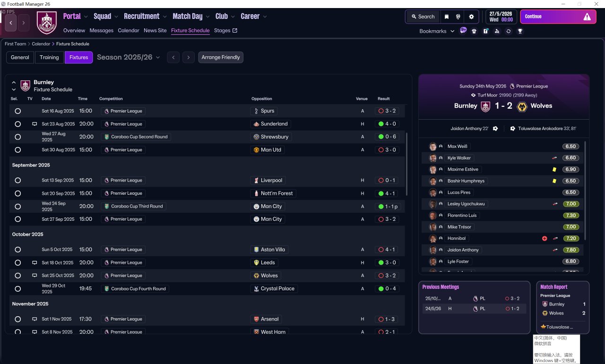
Task: Open the shirt icon in the bookmarks row
Action: (474, 31)
